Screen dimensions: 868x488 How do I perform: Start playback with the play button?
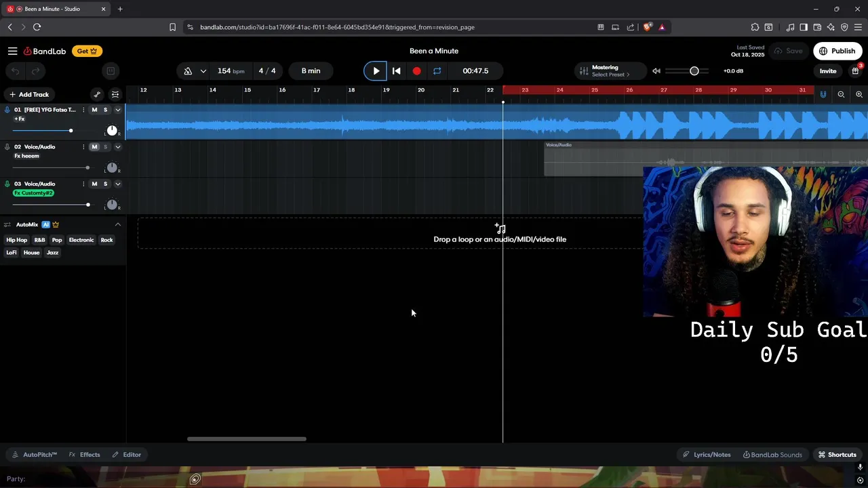coord(376,70)
